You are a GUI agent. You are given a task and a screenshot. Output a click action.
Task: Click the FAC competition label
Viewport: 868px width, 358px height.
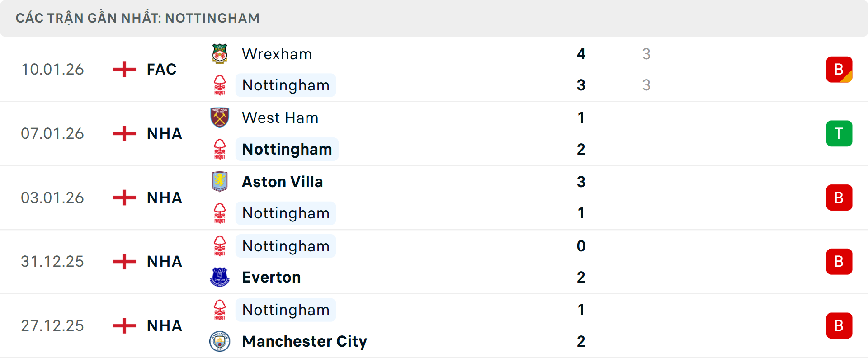click(161, 70)
